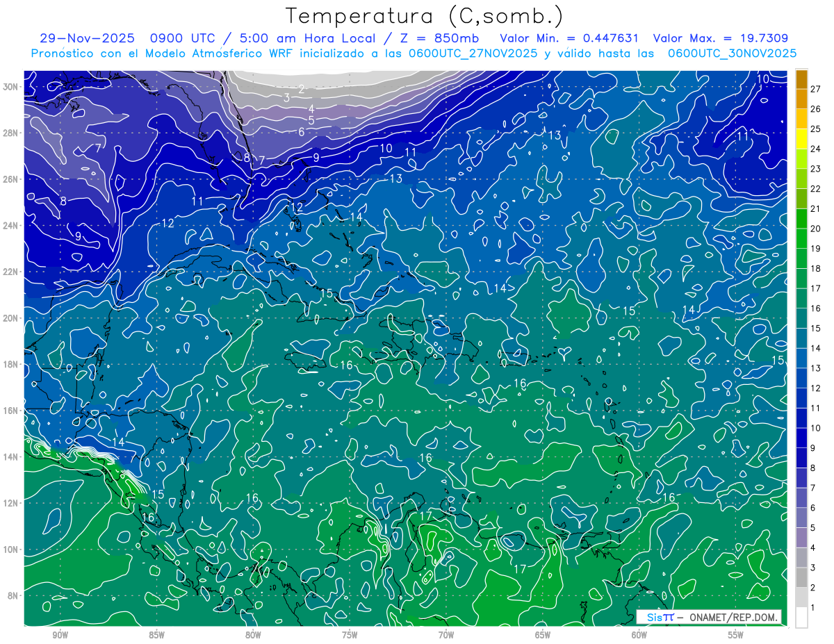
Task: Click the "18N" latitude axis label
Action: click(12, 364)
